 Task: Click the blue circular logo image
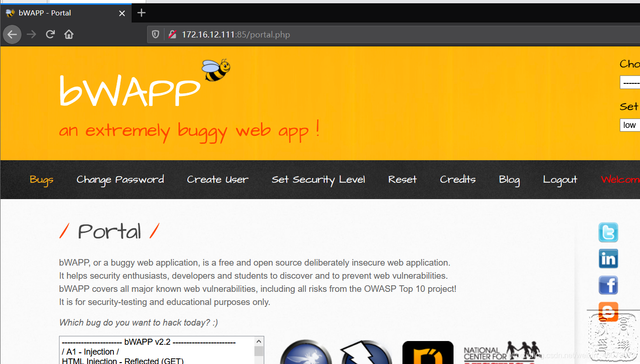coord(305,352)
